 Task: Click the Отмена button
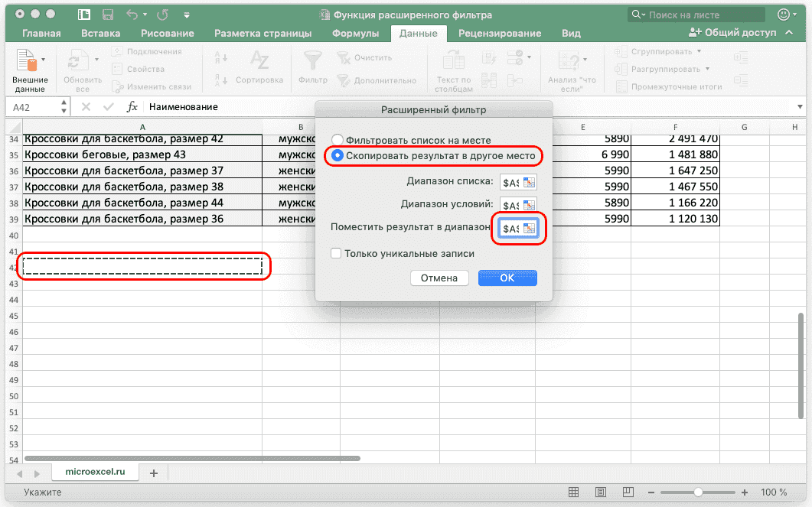click(x=439, y=278)
